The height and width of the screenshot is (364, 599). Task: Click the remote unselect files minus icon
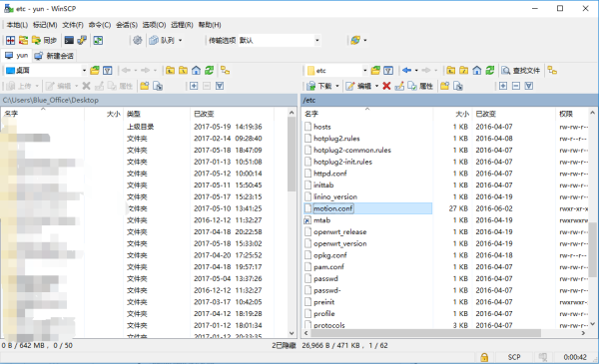coord(516,86)
